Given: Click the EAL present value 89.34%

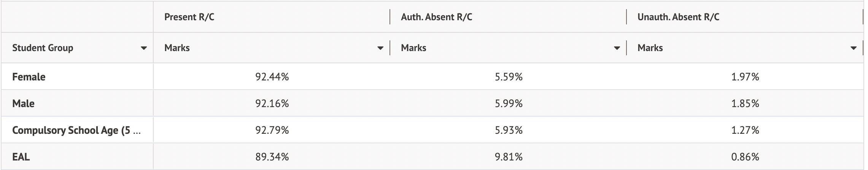Looking at the screenshot, I should pyautogui.click(x=272, y=157).
